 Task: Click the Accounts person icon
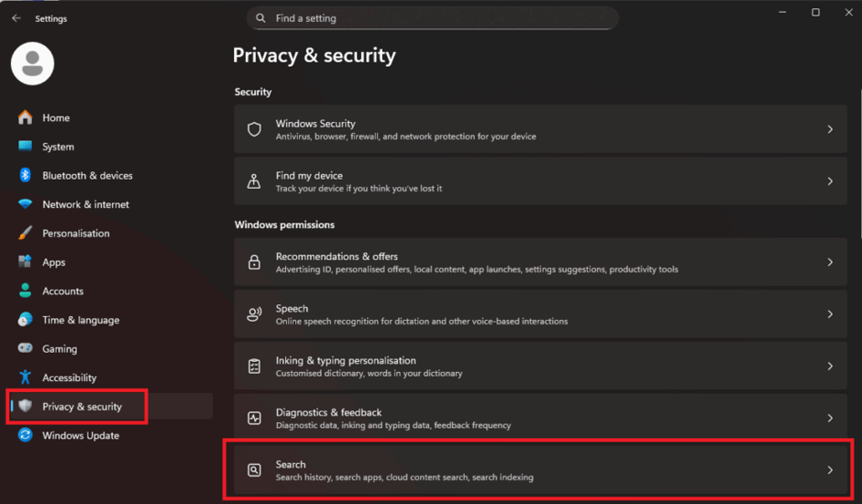tap(26, 290)
